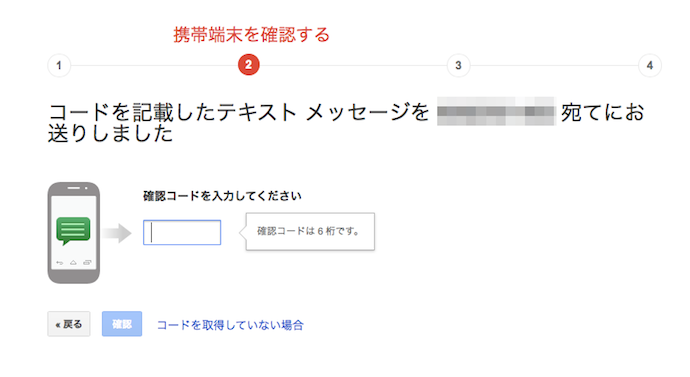Click the blue 確認 button
The height and width of the screenshot is (377, 690).
(122, 324)
